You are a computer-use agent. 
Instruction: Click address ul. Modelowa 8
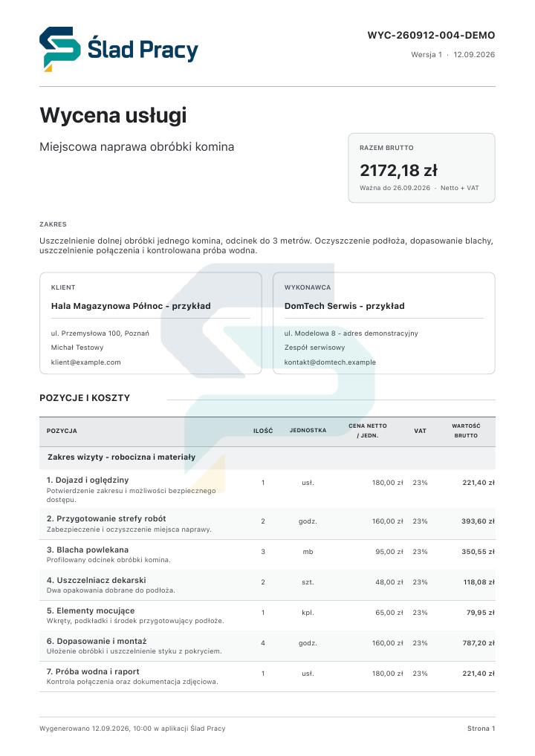(310, 333)
